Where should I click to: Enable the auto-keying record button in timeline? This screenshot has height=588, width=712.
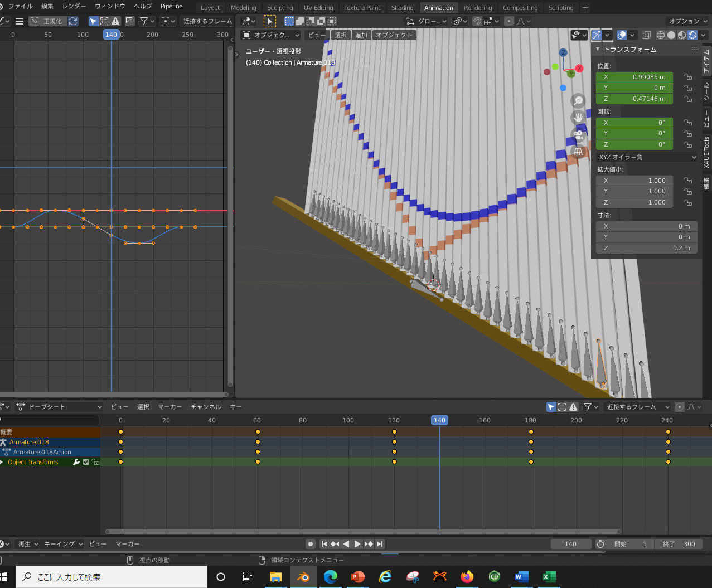310,544
